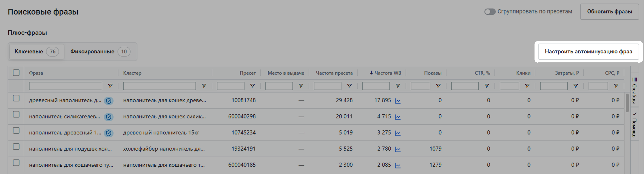
Task: Open filter icon for Затраты column
Action: click(x=576, y=86)
